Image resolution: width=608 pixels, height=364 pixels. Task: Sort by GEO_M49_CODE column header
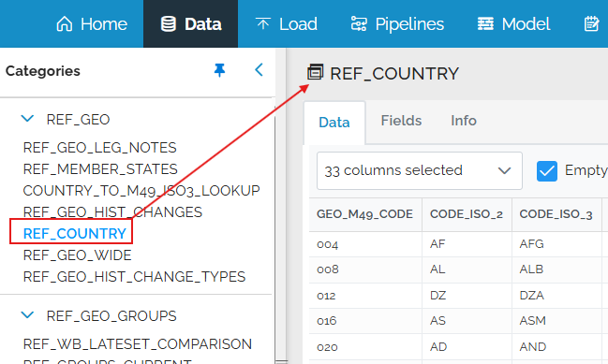364,214
